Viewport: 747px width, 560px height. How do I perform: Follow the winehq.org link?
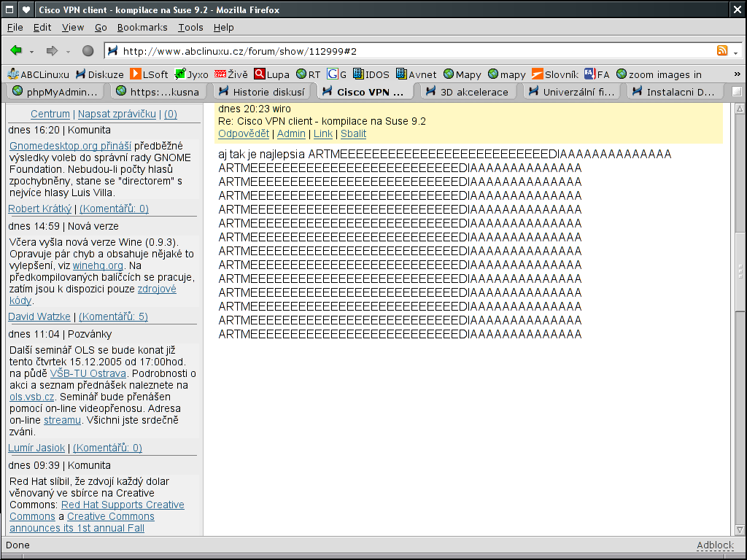tap(98, 265)
